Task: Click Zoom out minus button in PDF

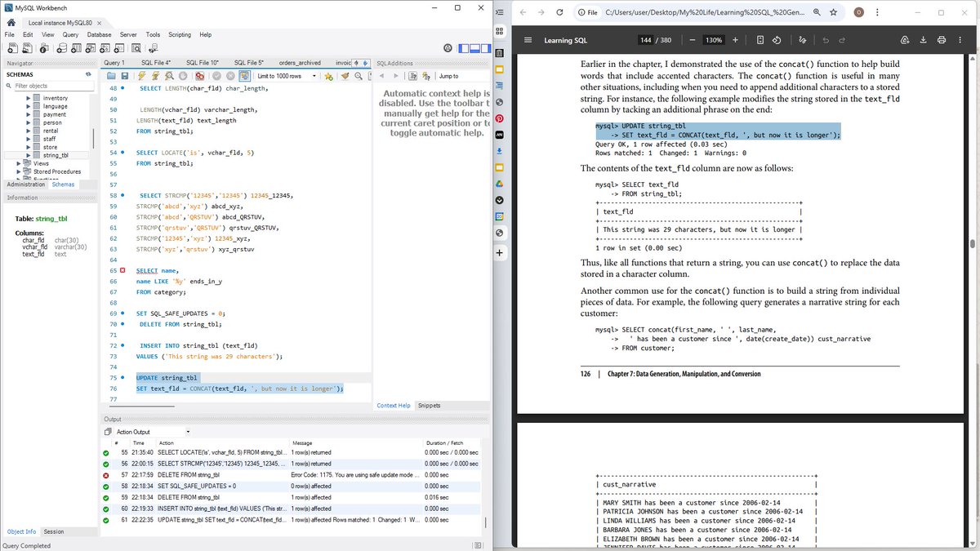Action: point(693,40)
